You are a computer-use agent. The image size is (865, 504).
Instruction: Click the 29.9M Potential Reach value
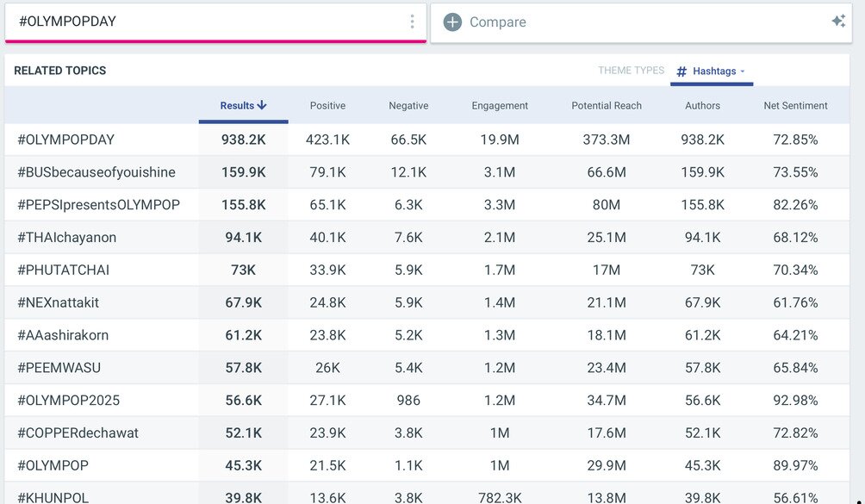point(607,465)
